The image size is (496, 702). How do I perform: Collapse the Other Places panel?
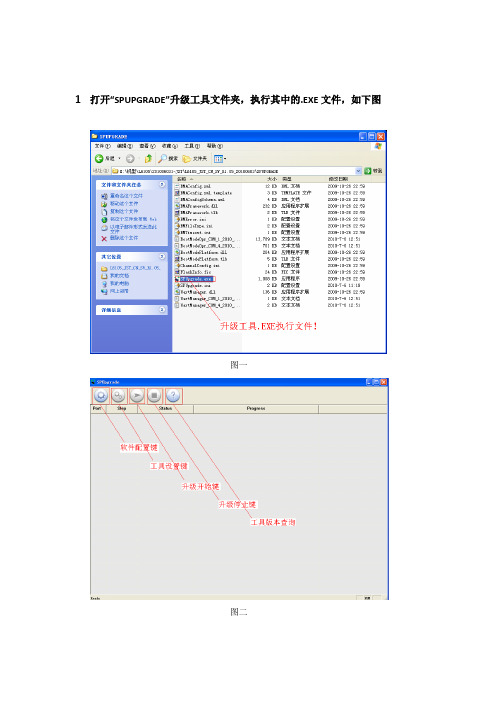pyautogui.click(x=162, y=257)
